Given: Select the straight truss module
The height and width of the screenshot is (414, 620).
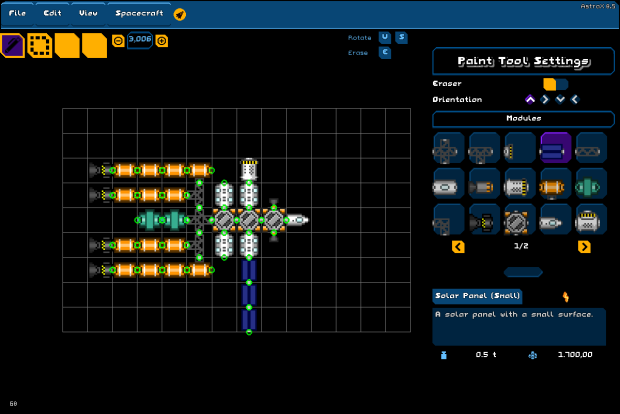Looking at the screenshot, I should click(591, 148).
